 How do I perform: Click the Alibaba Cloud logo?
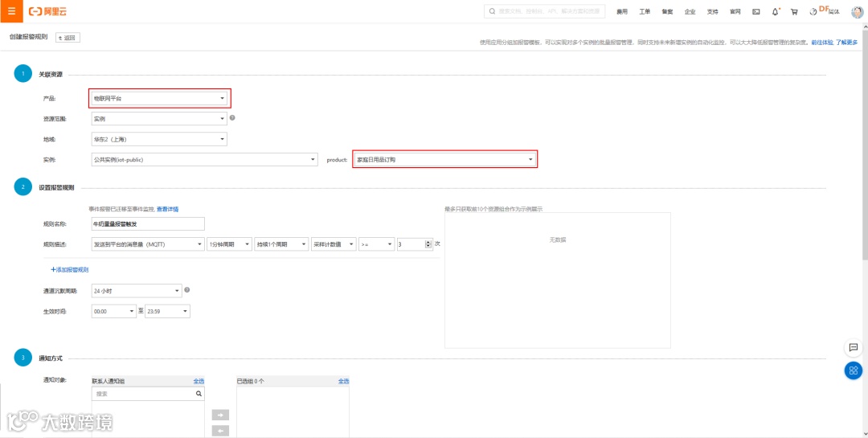pyautogui.click(x=47, y=11)
